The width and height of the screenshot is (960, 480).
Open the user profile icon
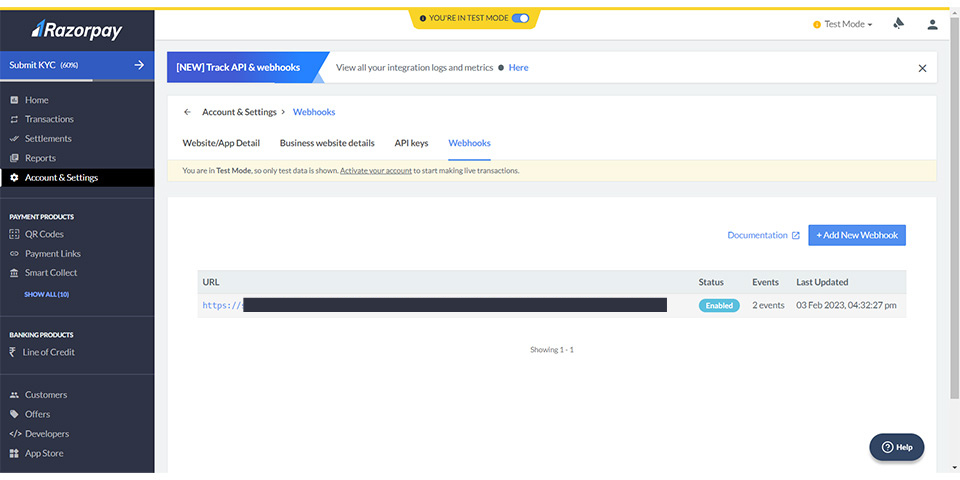coord(932,24)
